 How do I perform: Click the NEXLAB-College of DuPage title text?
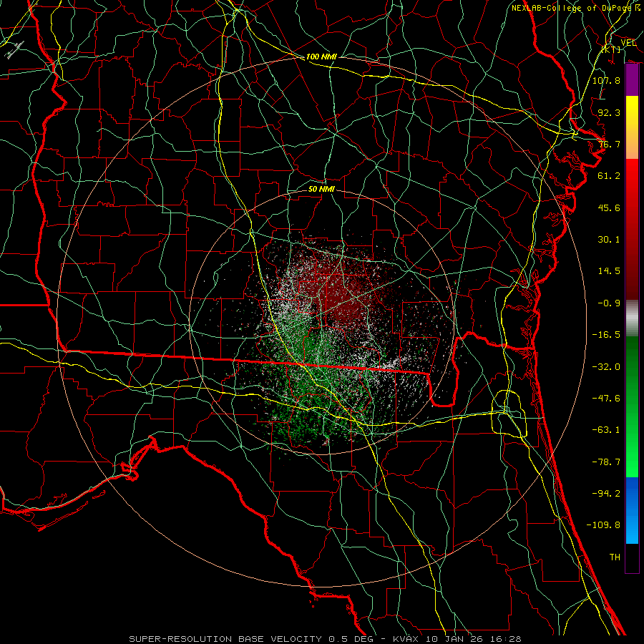coord(571,8)
